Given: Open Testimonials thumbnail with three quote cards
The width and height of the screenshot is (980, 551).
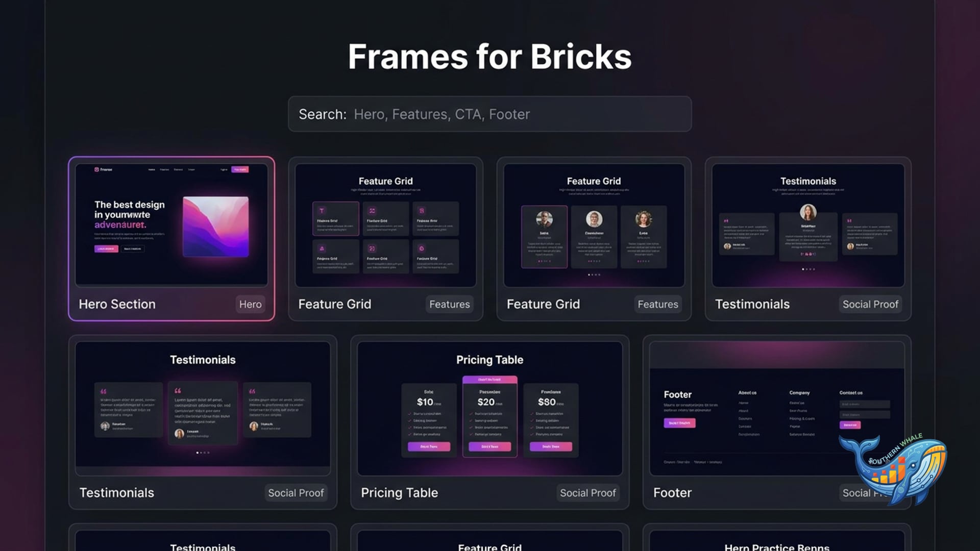Looking at the screenshot, I should click(203, 408).
